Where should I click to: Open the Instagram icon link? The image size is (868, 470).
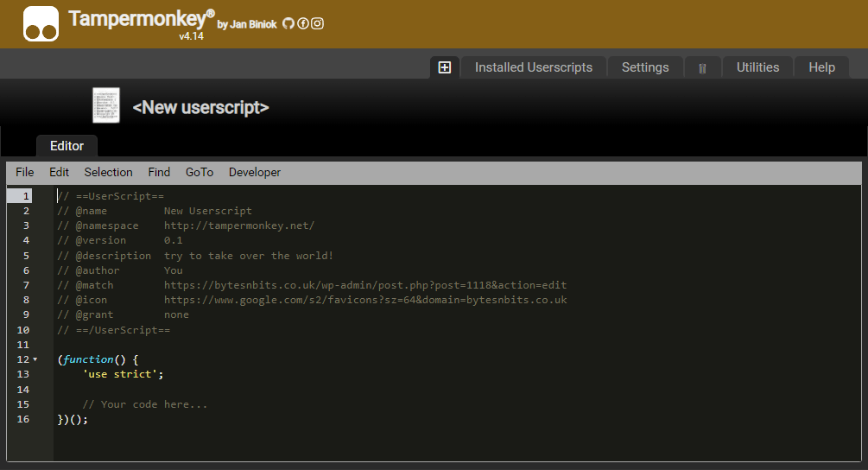317,23
